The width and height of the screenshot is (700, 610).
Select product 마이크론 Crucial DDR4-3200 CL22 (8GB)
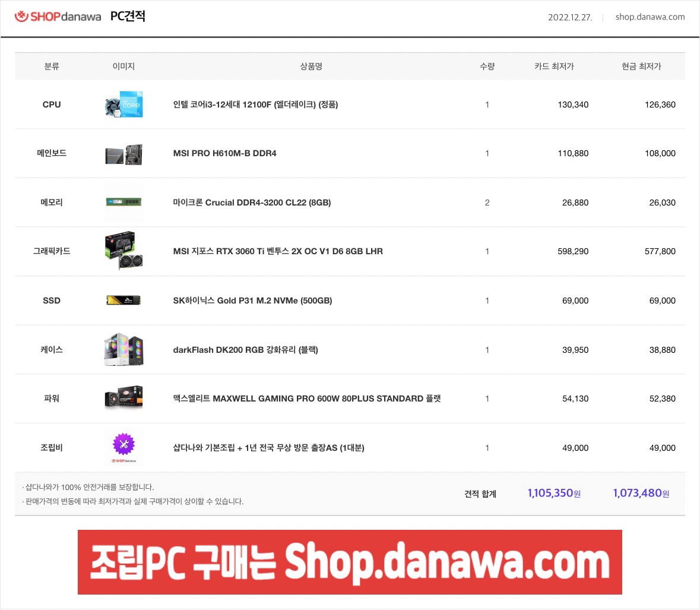(x=252, y=203)
